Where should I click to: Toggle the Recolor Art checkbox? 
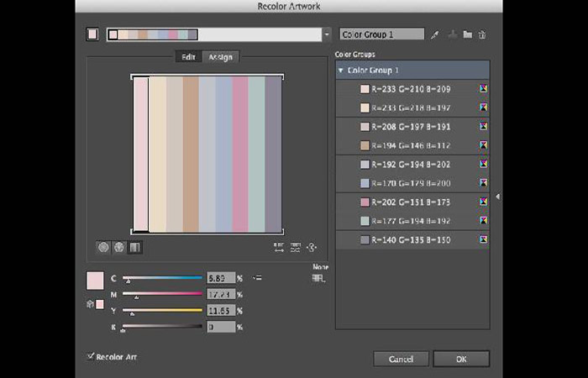tap(91, 356)
